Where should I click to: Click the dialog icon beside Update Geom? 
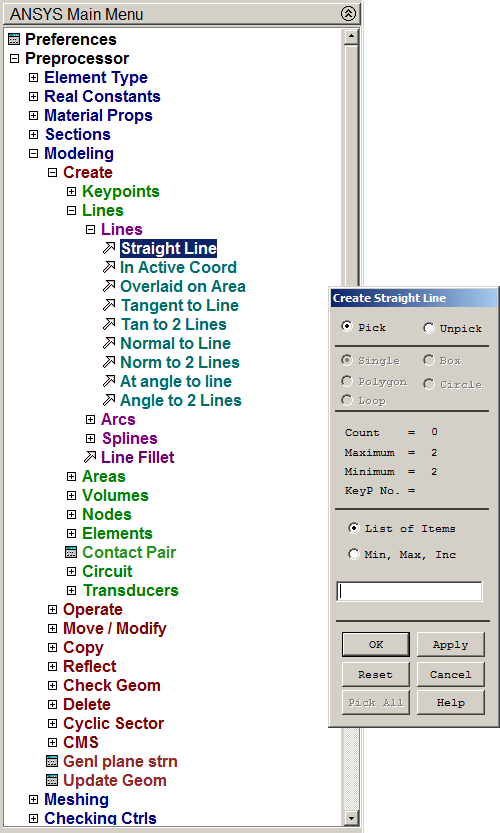(x=52, y=780)
